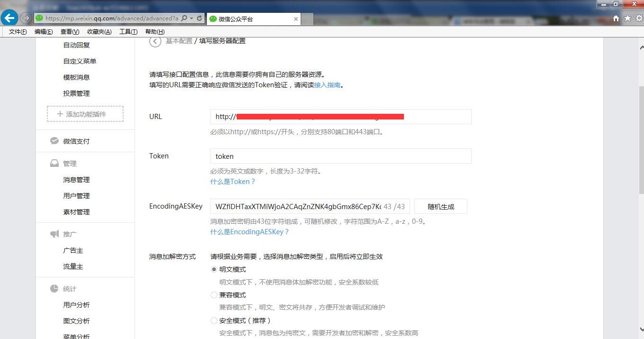Click the scrollbar up arrow
Image resolution: width=644 pixels, height=339 pixels.
[642, 47]
